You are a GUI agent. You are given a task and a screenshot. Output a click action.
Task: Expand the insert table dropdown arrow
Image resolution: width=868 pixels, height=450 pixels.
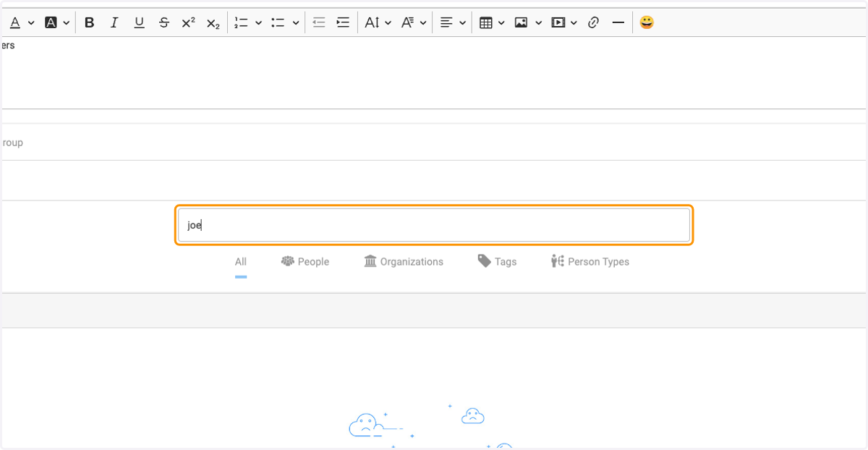pyautogui.click(x=501, y=23)
